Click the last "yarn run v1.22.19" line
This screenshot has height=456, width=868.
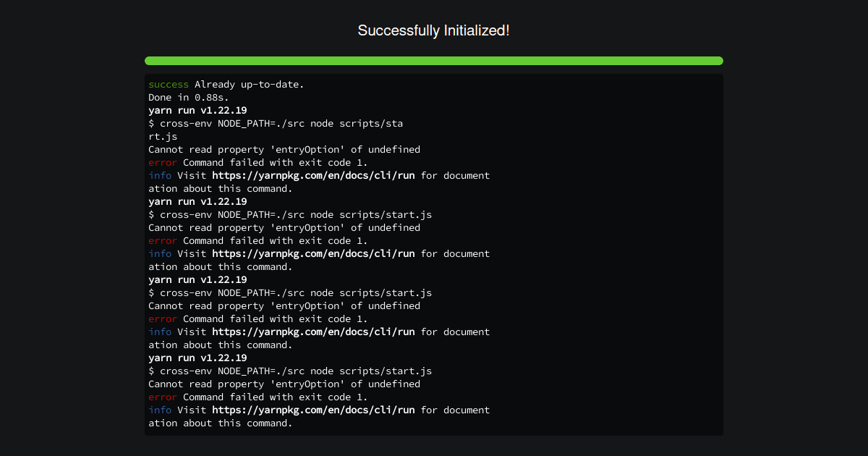pos(197,358)
